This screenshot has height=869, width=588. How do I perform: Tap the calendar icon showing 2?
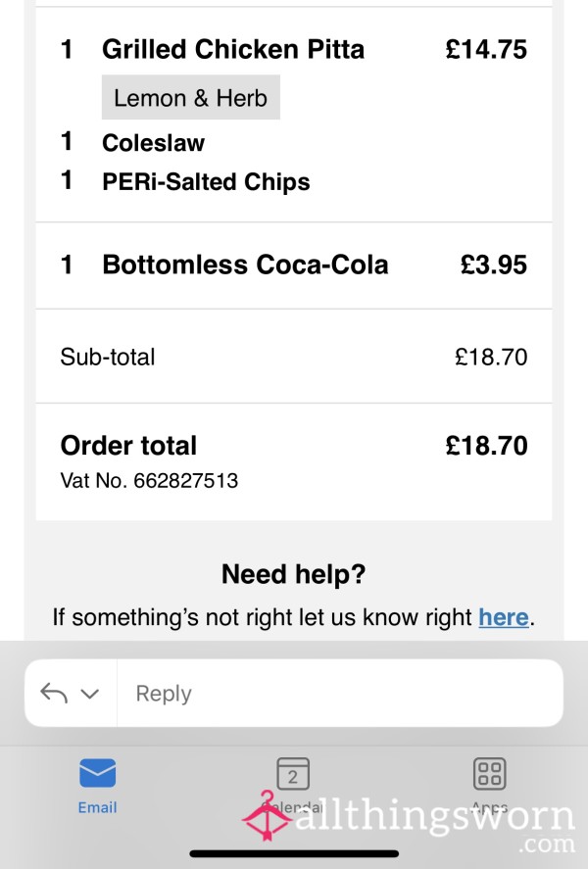(x=293, y=773)
